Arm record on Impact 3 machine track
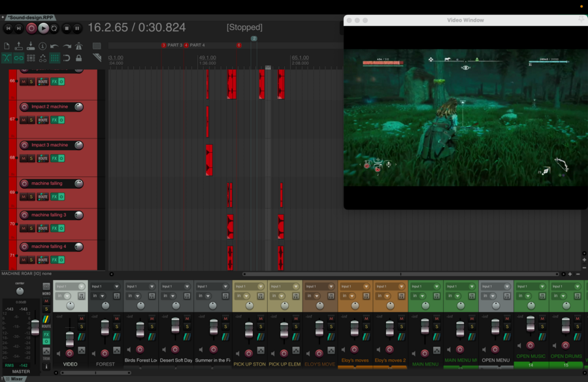Screen dimensions: 588x382 tap(24, 145)
